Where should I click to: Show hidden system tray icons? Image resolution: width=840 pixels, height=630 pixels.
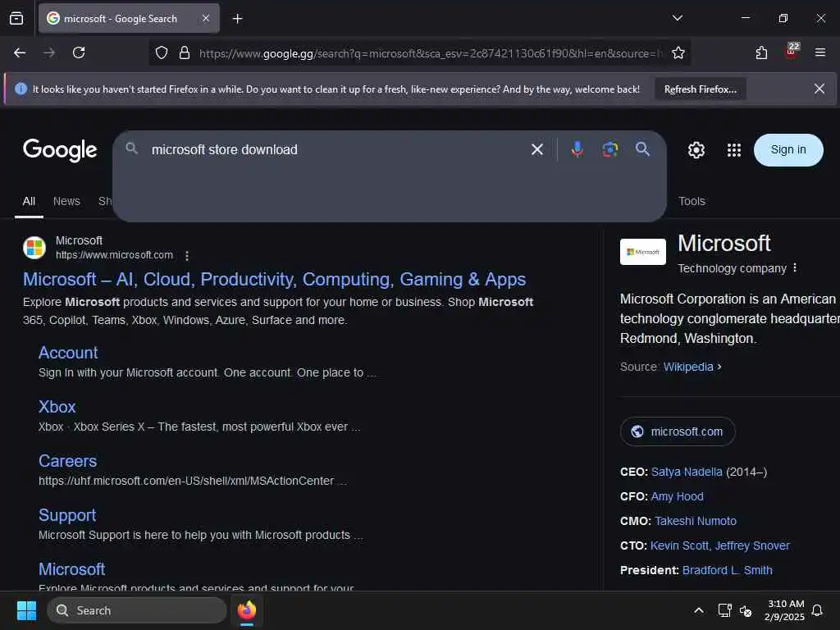pyautogui.click(x=698, y=610)
